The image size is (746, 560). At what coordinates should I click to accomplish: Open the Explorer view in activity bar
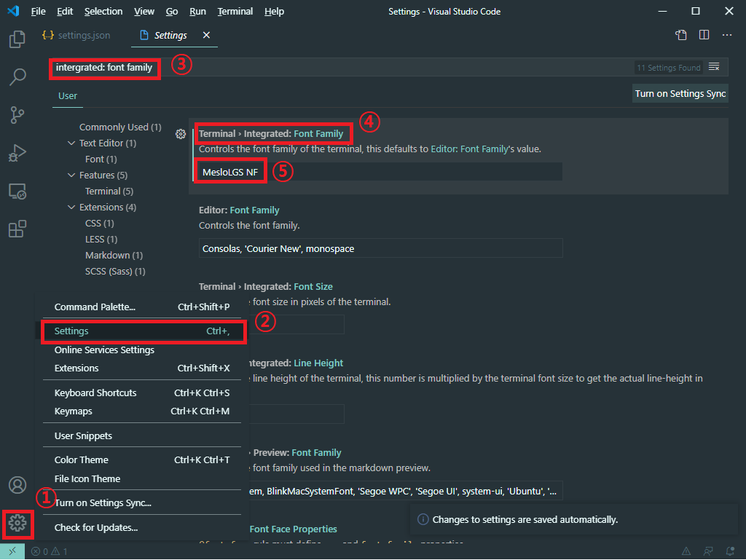(x=17, y=39)
